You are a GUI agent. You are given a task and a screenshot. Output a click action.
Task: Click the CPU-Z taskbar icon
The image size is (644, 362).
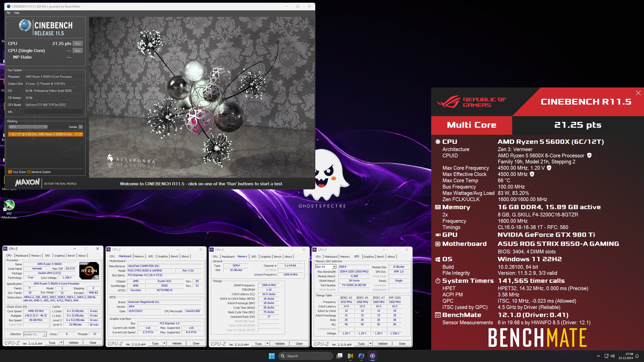pos(373,356)
